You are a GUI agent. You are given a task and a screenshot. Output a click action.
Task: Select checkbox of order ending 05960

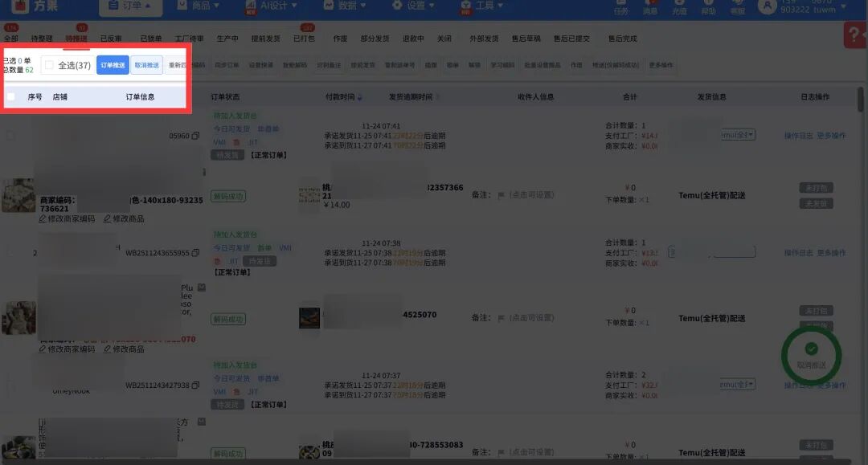pyautogui.click(x=10, y=136)
